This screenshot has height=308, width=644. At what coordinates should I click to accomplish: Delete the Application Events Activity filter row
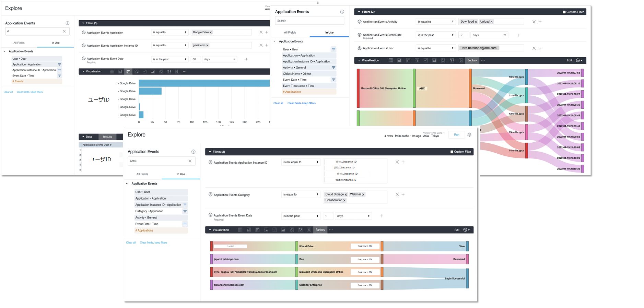pos(534,22)
